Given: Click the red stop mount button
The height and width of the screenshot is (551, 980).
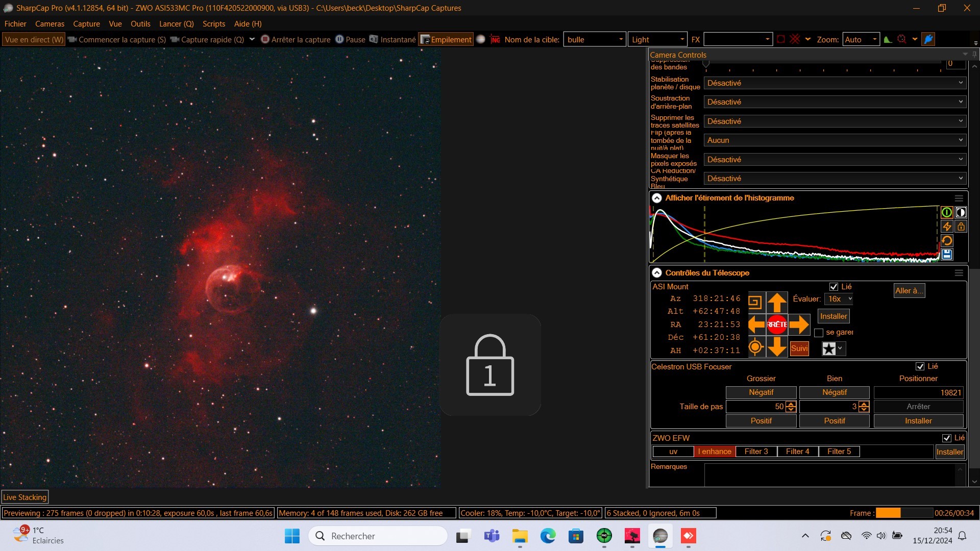Looking at the screenshot, I should pyautogui.click(x=777, y=324).
